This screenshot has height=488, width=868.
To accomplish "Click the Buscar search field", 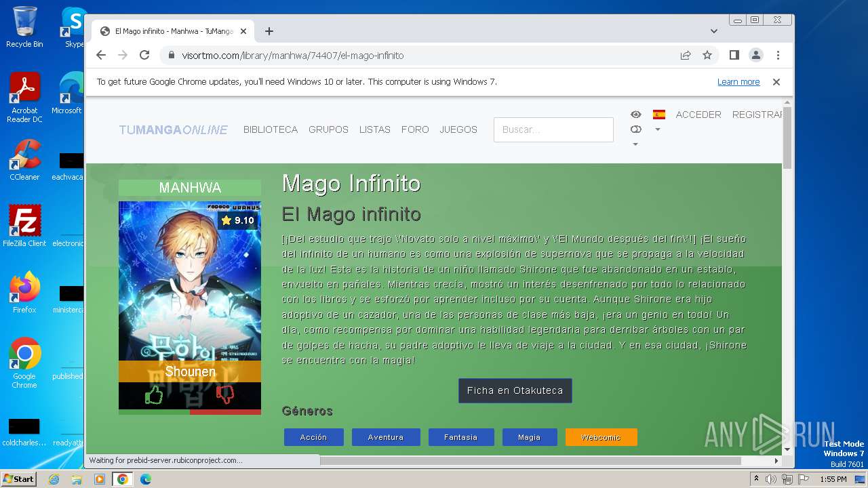I will point(553,129).
